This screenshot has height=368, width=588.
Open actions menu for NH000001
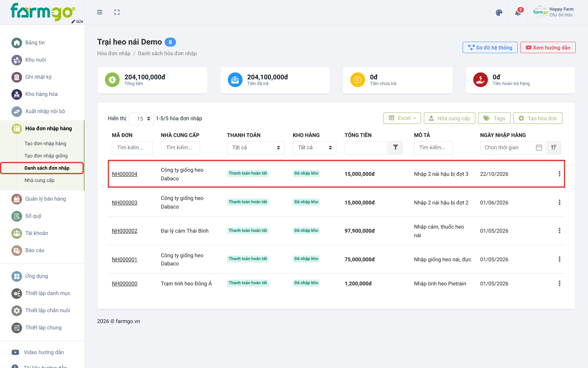pyautogui.click(x=559, y=259)
